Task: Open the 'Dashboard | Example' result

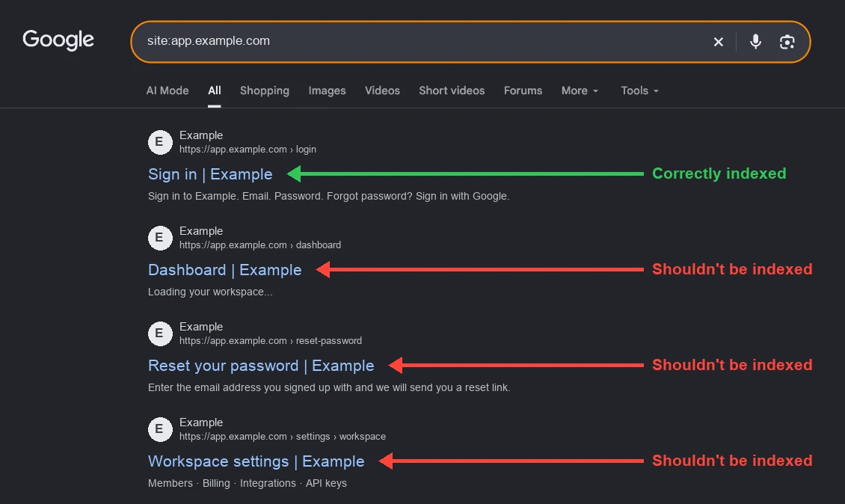Action: coord(225,269)
